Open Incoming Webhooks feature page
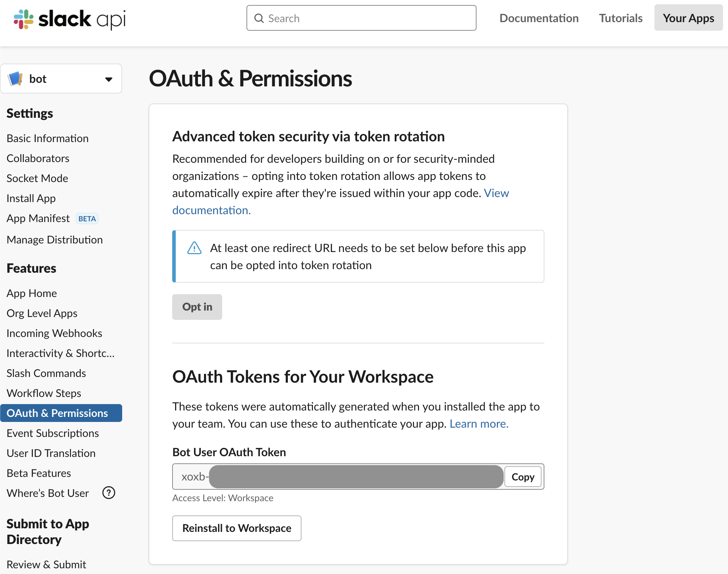The image size is (728, 574). [54, 333]
